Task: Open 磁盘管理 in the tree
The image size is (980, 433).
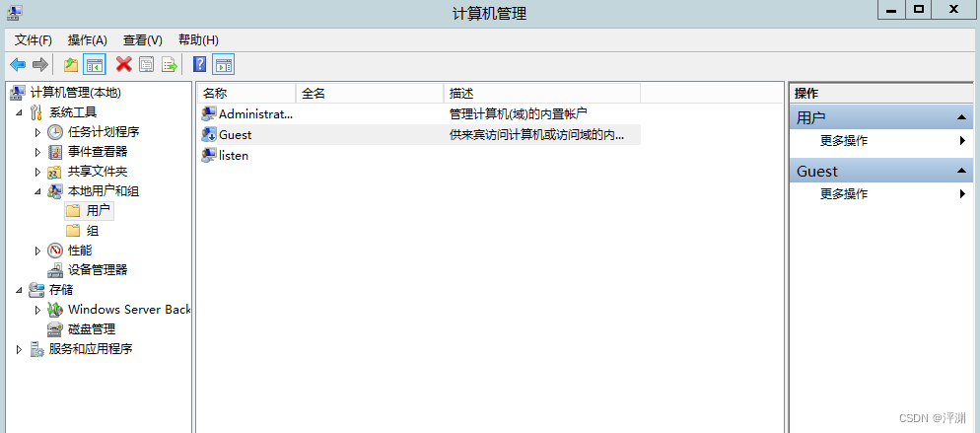Action: click(81, 329)
